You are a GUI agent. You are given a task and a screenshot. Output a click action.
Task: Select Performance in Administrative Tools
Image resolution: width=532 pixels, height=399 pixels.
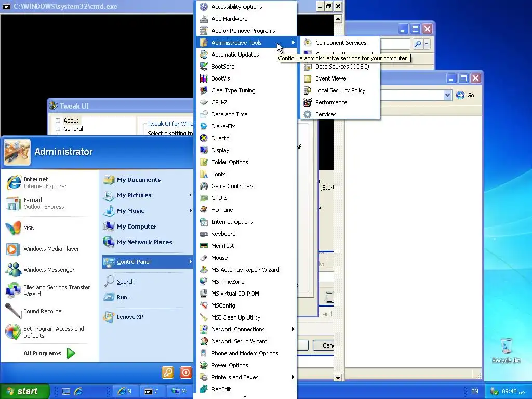point(340,102)
